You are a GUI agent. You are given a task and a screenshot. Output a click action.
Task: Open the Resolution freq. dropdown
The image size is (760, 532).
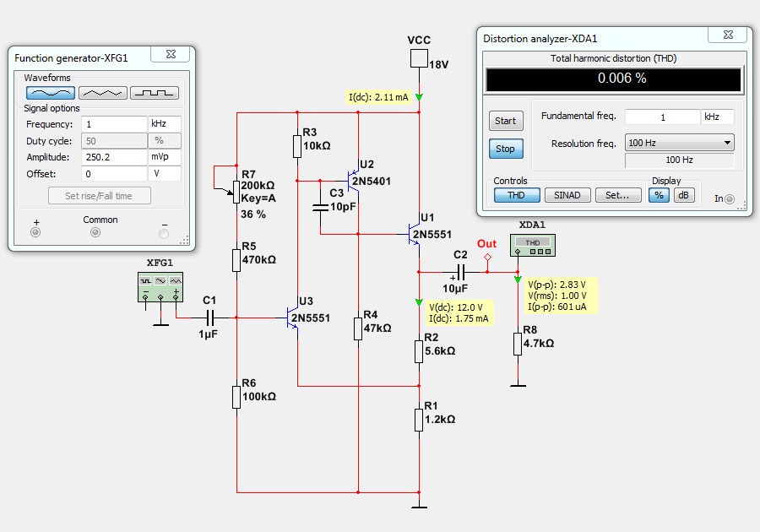point(680,143)
